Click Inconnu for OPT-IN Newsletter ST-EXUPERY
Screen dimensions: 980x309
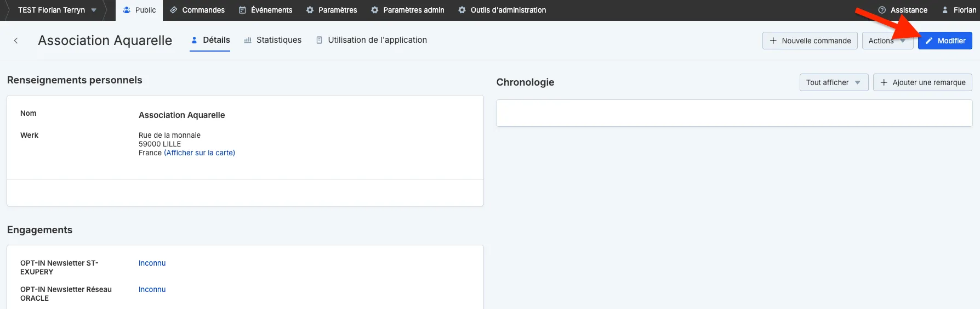tap(152, 263)
